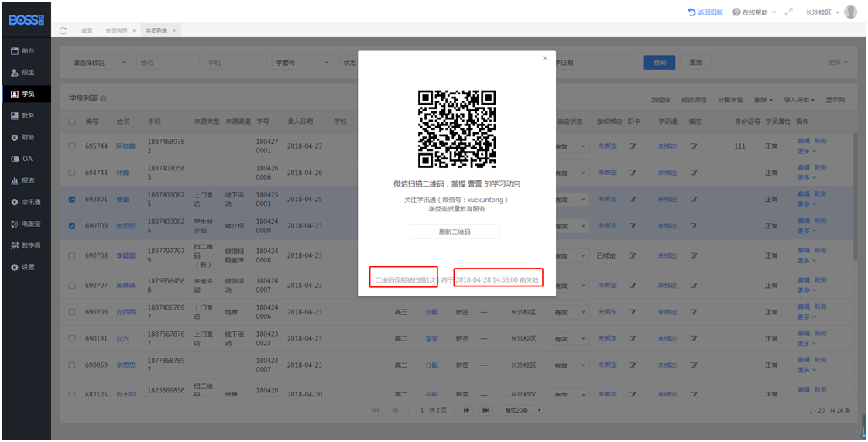The width and height of the screenshot is (868, 442).
Task: Open student name link 阿拉蕾
Action: [x=125, y=146]
